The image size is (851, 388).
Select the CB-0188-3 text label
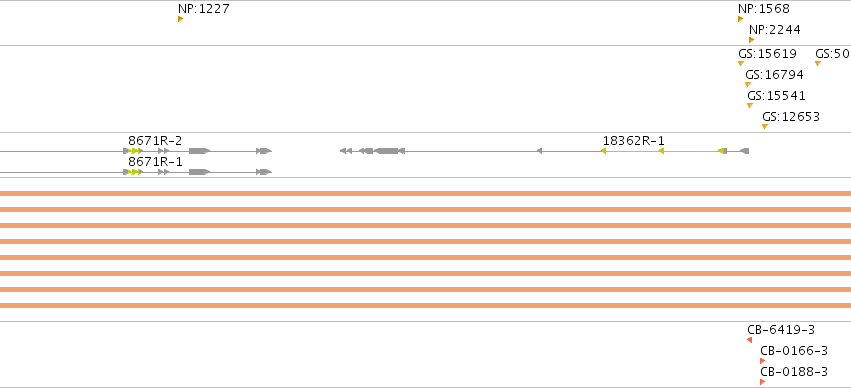pos(794,372)
